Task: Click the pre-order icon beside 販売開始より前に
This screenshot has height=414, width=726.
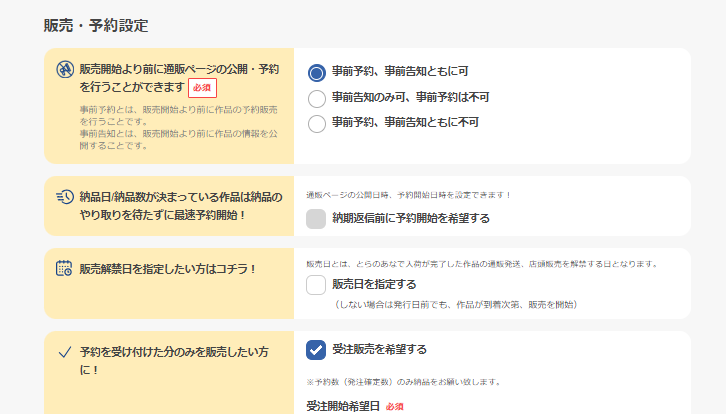Action: pyautogui.click(x=64, y=70)
